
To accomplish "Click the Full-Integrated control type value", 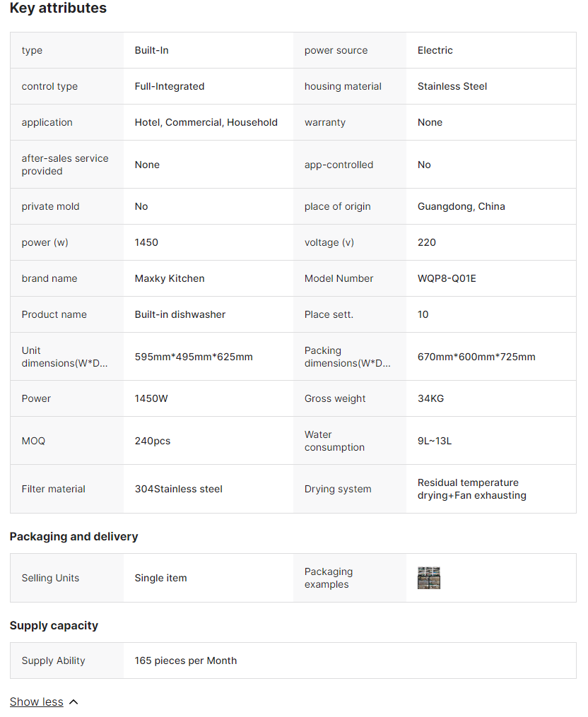I will click(170, 86).
